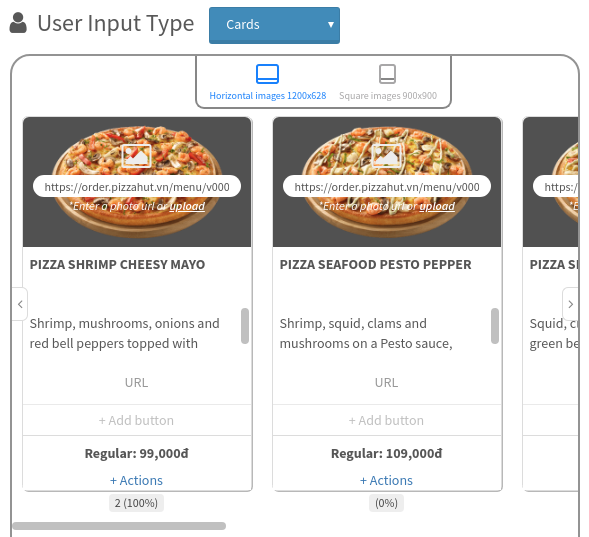Click description text starting 'Shrimp, squid, clams'

pyautogui.click(x=366, y=333)
